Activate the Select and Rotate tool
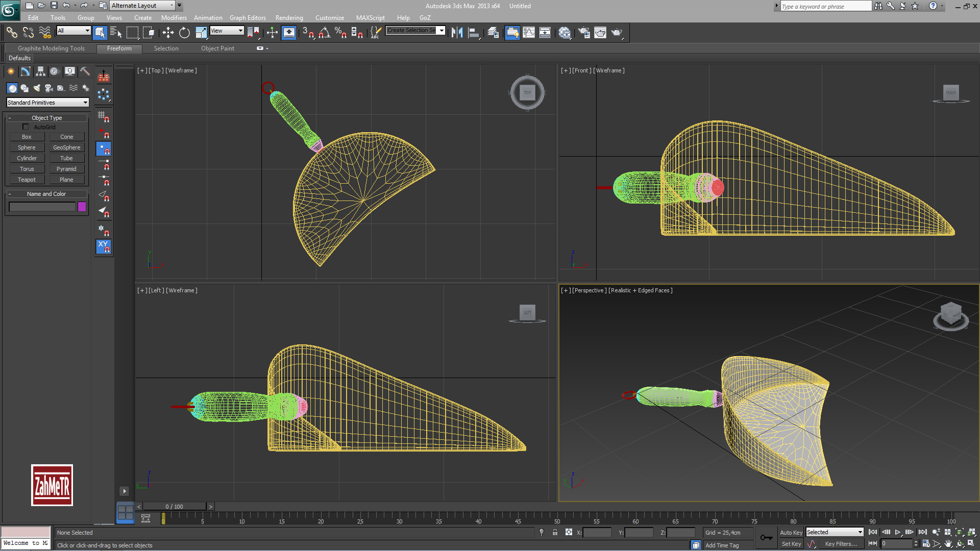The width and height of the screenshot is (980, 551). click(x=184, y=33)
